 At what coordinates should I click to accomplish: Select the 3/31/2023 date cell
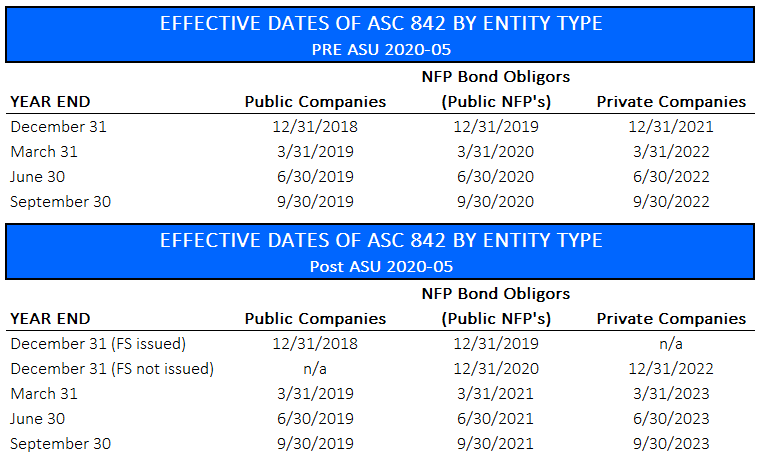[671, 394]
